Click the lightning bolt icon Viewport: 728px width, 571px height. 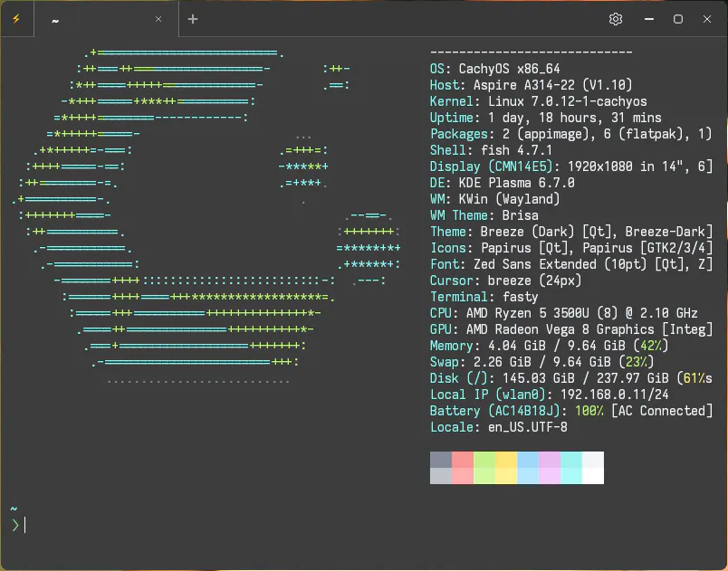point(16,19)
